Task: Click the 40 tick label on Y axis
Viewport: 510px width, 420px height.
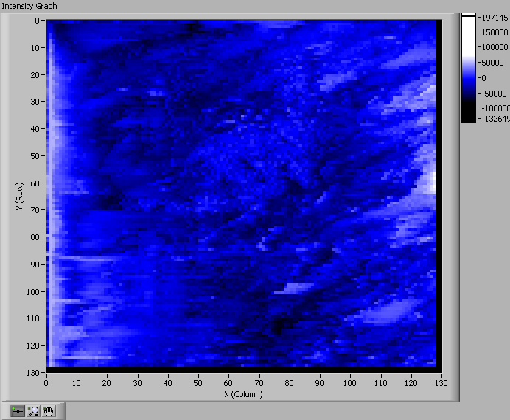Action: pos(35,129)
